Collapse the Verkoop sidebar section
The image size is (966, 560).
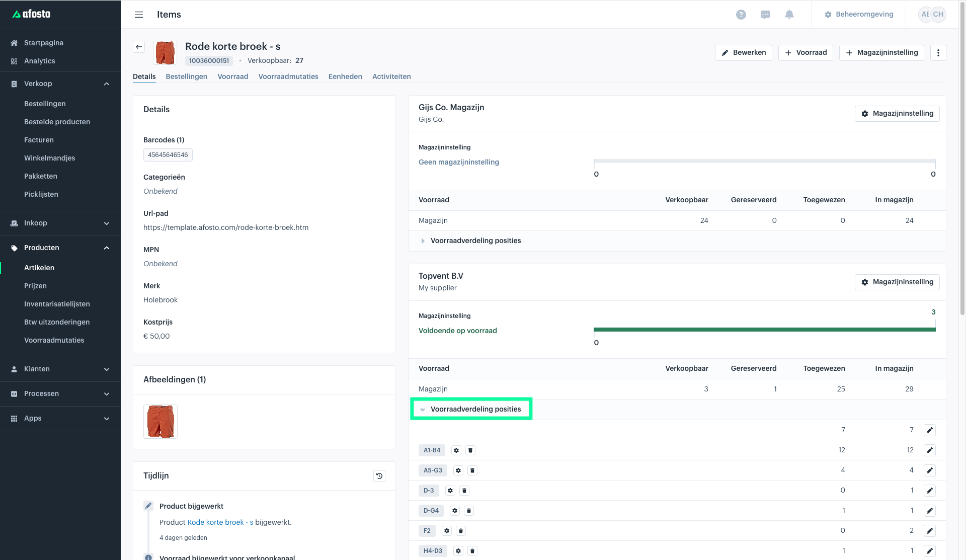(60, 84)
